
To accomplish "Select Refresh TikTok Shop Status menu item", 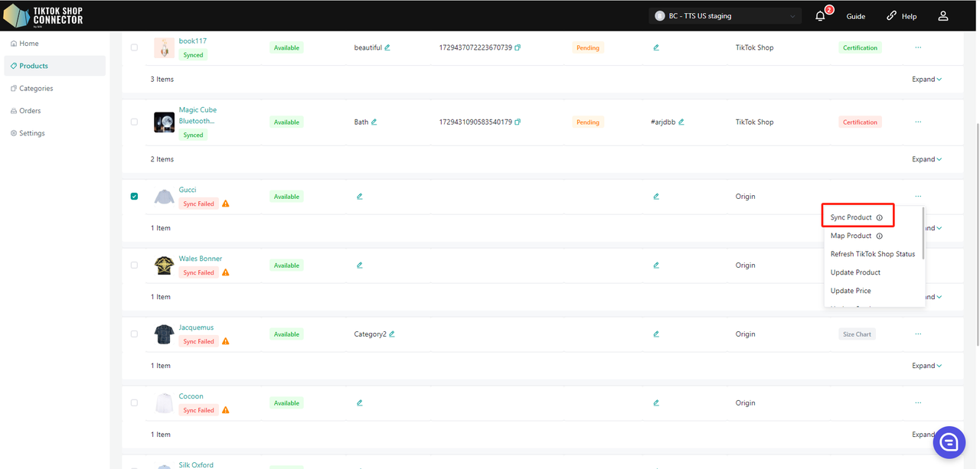I will pos(873,255).
